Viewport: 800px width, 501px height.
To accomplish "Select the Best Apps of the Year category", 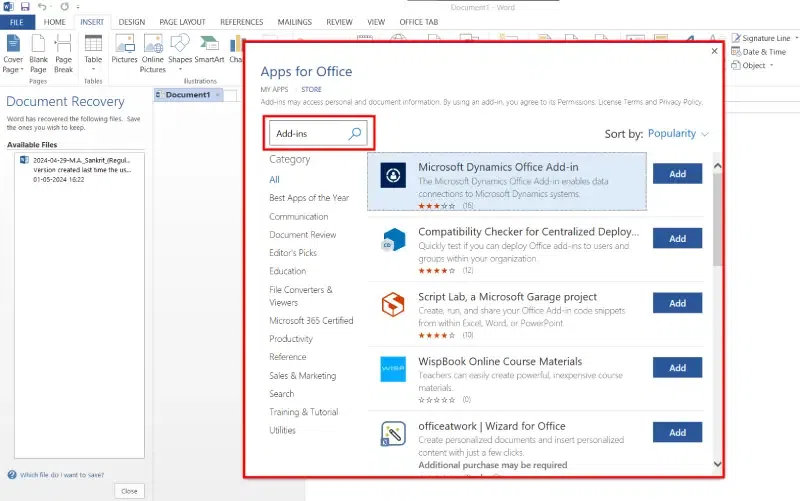I will [309, 198].
